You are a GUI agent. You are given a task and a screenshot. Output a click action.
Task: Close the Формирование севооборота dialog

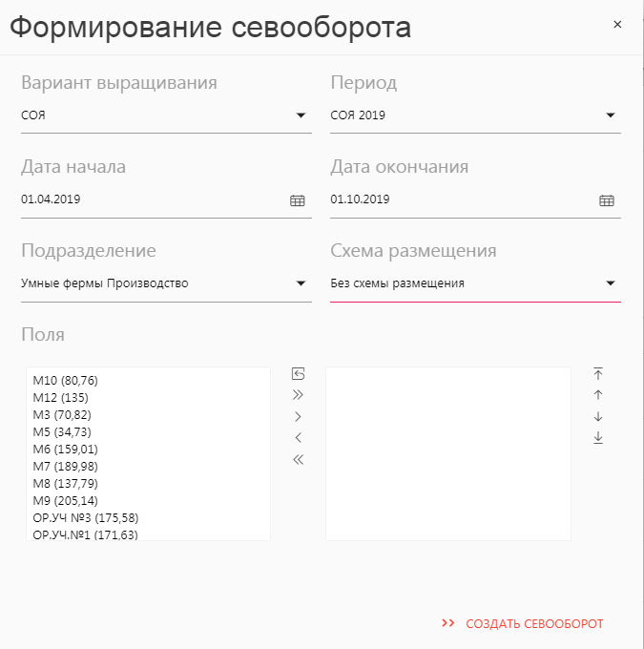click(617, 25)
